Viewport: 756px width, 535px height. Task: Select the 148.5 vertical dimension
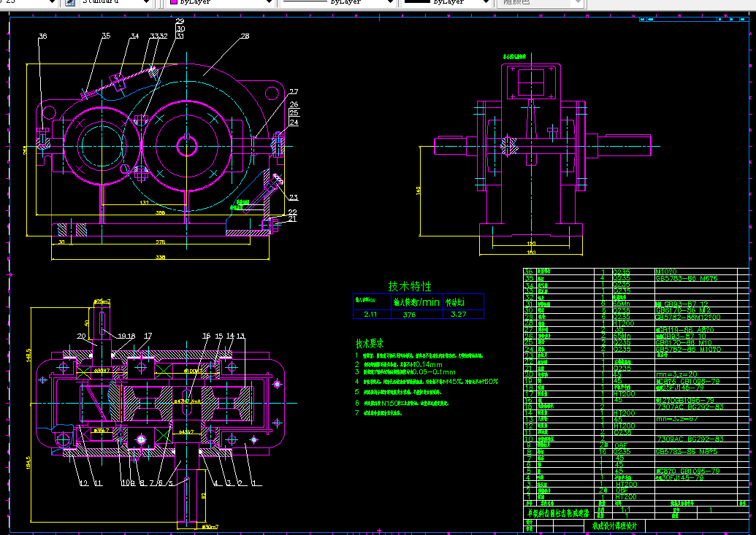coord(28,355)
